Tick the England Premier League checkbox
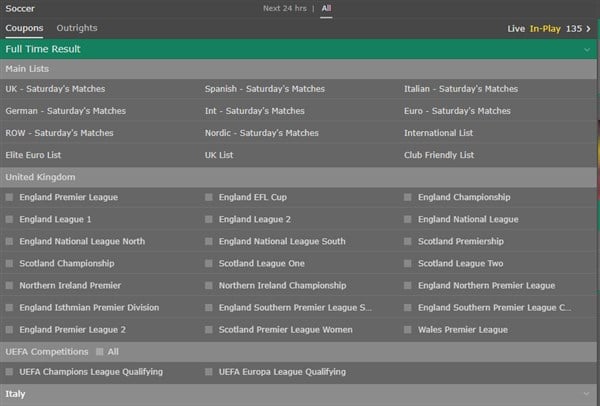 [9, 197]
